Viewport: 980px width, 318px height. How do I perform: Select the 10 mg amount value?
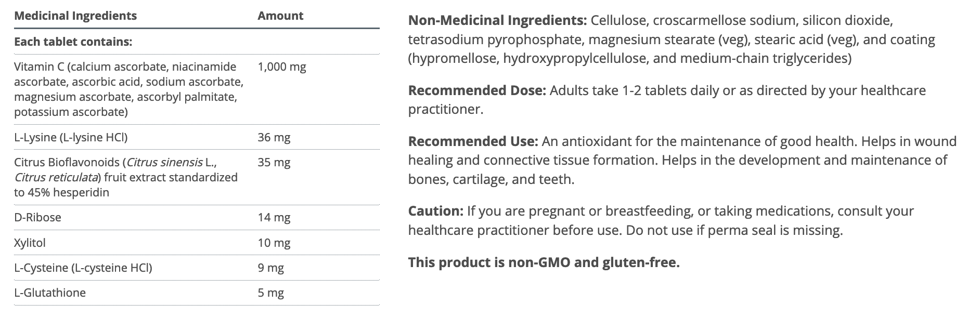click(274, 243)
